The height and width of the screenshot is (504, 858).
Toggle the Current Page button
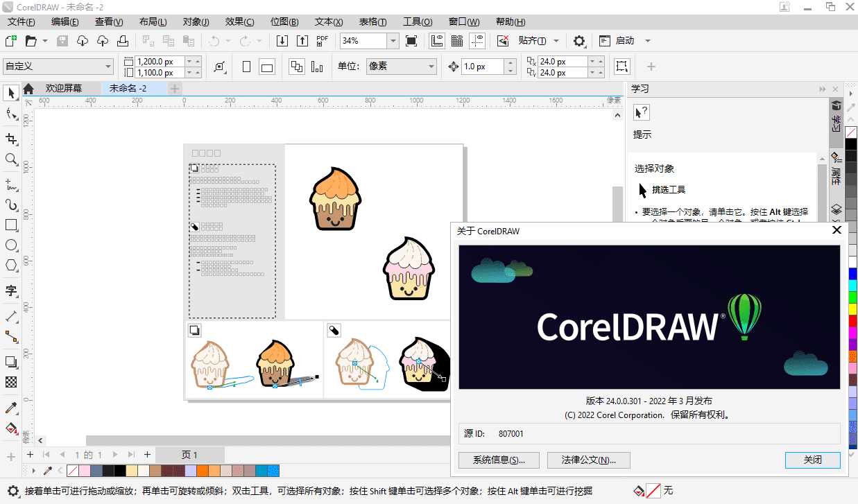[x=318, y=67]
